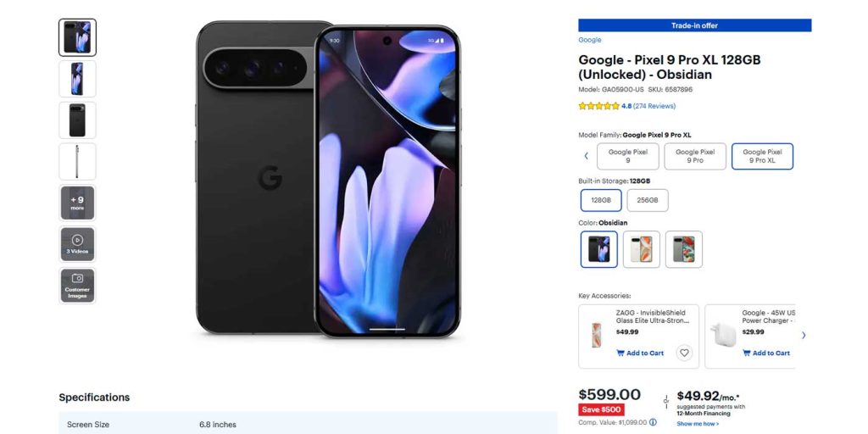Click cart icon for ZAGG screen protector
Viewport: 868px width, 434px height.
point(620,353)
